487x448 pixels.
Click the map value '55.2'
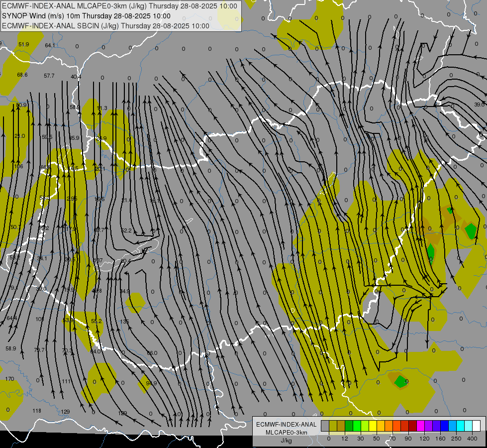tap(97, 321)
